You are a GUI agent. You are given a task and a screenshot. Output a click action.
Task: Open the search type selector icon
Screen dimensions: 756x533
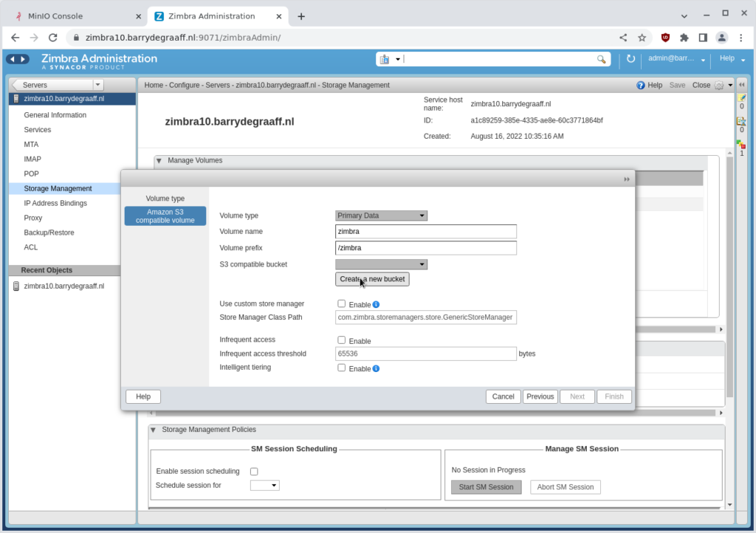[385, 59]
